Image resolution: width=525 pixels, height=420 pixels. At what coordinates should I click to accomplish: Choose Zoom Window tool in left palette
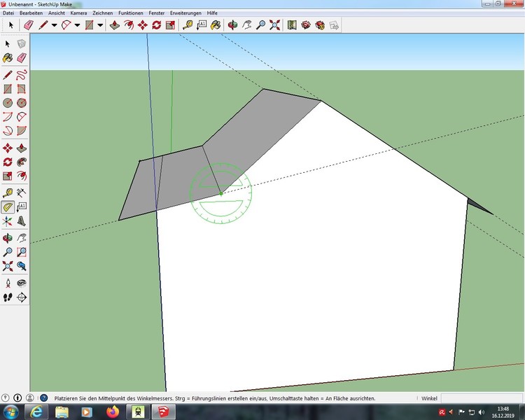coord(22,252)
